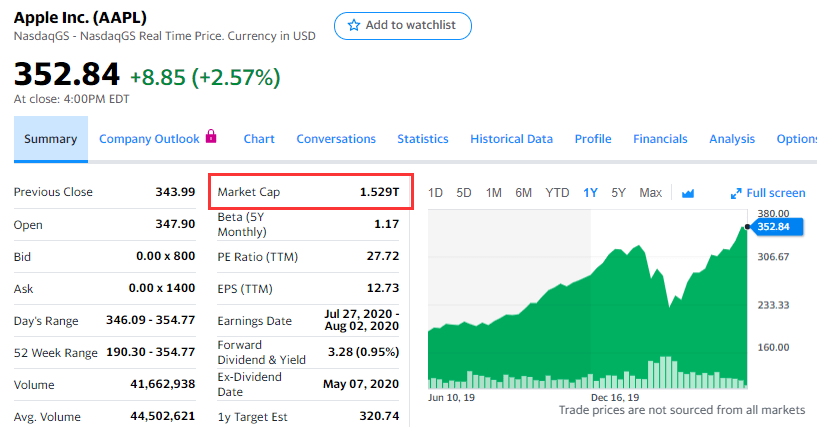Click the Full screen expand arrows icon
The image size is (817, 427).
(736, 193)
